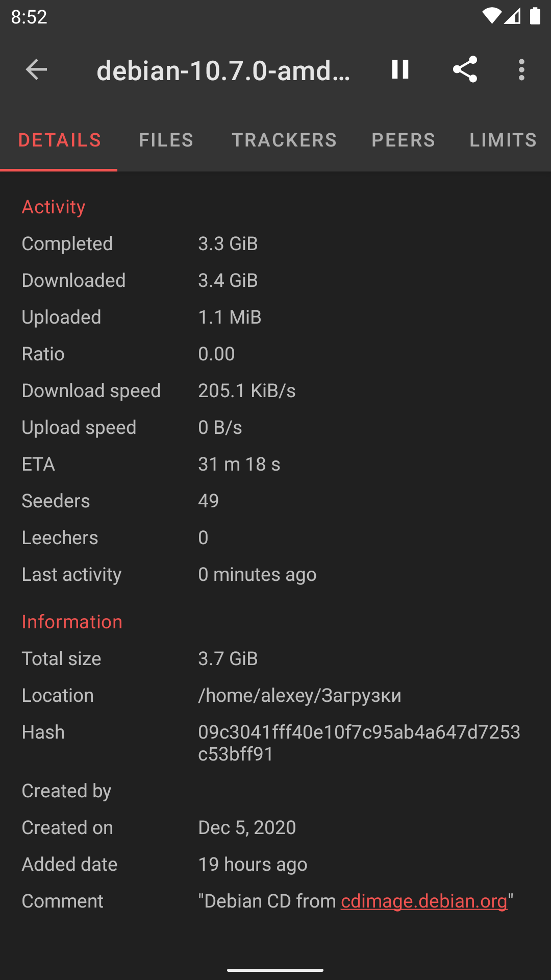Tap the back arrow icon
The height and width of the screenshot is (980, 551).
36,69
